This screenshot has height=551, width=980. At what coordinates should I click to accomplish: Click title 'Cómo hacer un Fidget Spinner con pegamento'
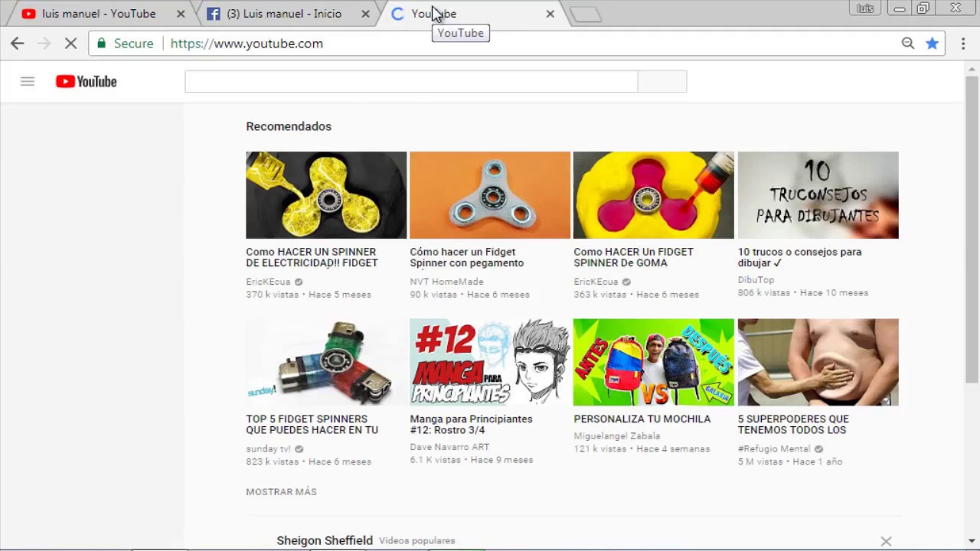(x=467, y=257)
